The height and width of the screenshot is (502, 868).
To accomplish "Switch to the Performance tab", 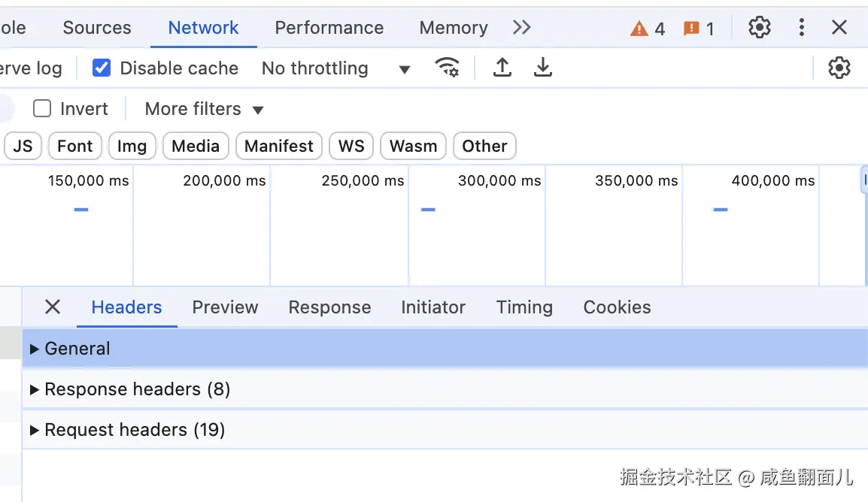I will point(329,28).
